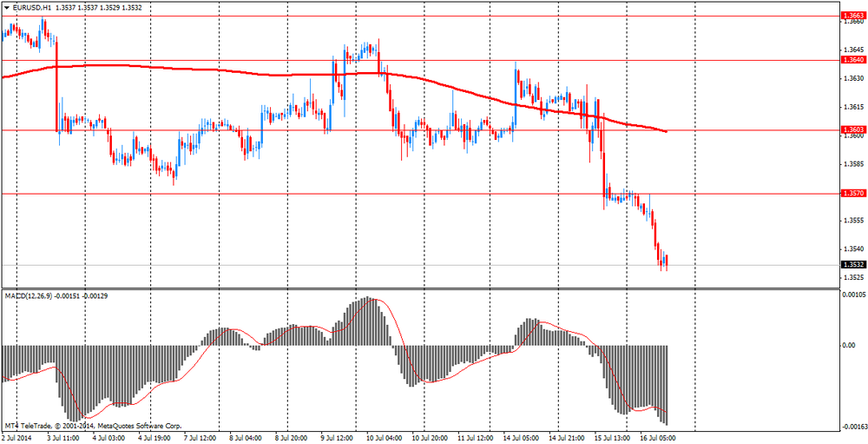Select the 1.3663 red price label
868x444 pixels.
click(x=852, y=16)
